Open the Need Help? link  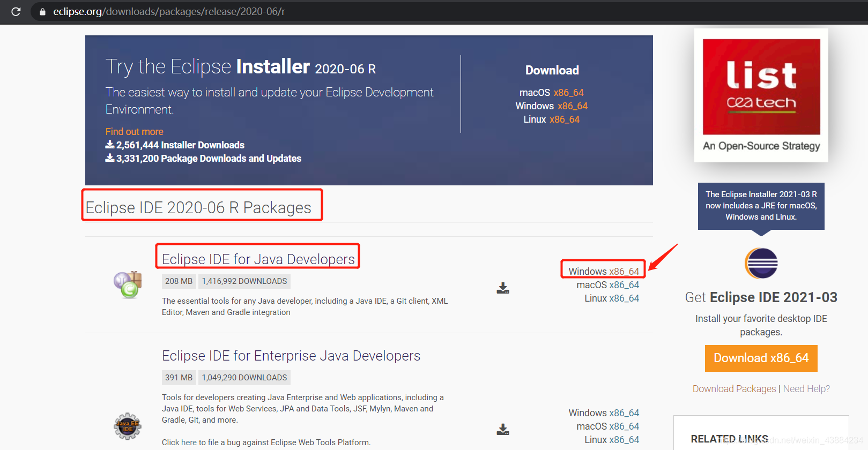(806, 389)
